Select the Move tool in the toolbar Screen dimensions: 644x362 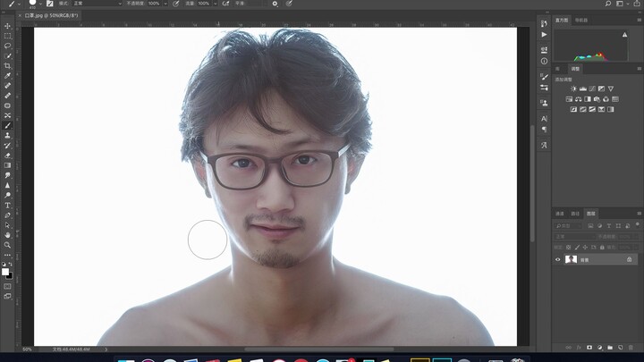pyautogui.click(x=8, y=26)
